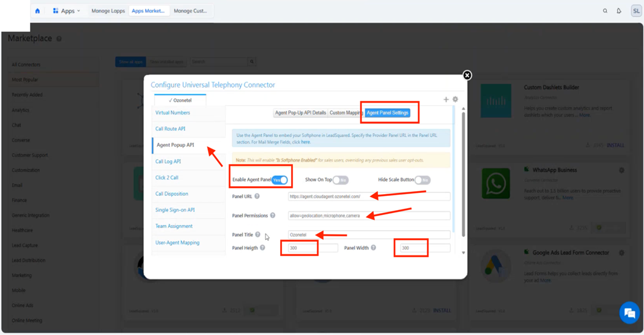The image size is (644, 335).
Task: Open the live chat bubble icon
Action: (629, 313)
